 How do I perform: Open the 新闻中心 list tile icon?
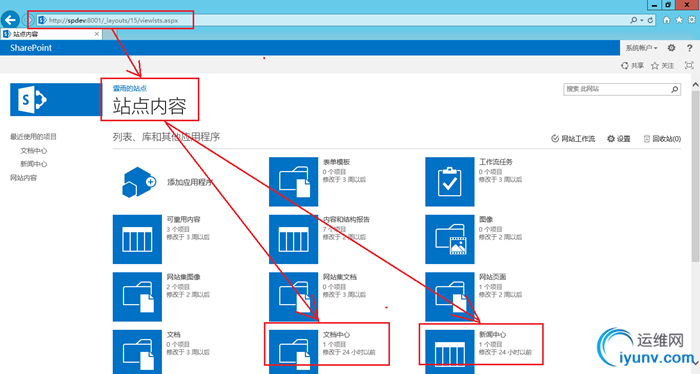pyautogui.click(x=450, y=352)
